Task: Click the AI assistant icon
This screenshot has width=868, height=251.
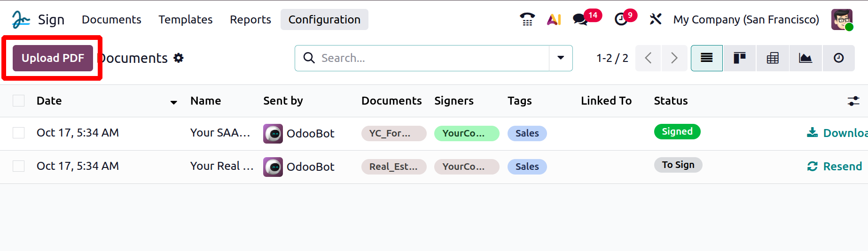Action: coord(554,19)
